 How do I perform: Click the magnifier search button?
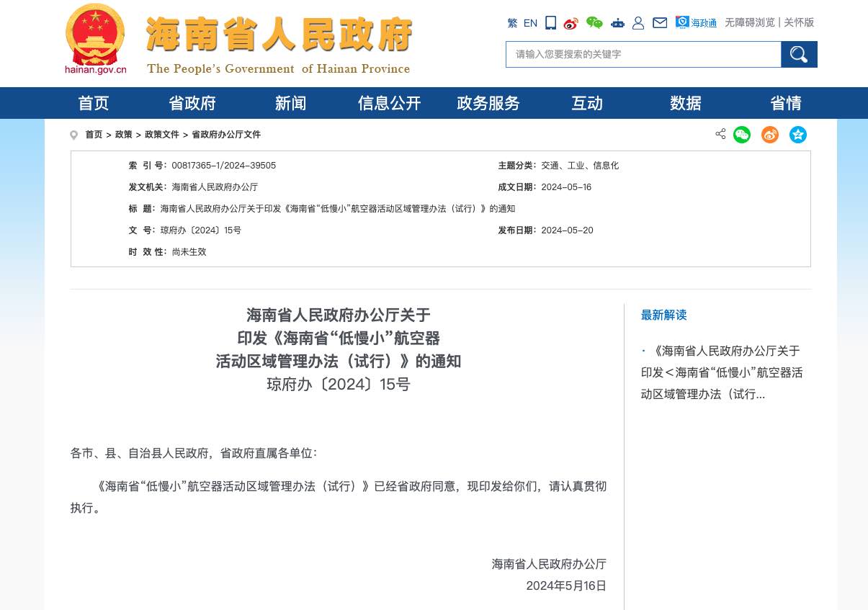click(x=799, y=55)
